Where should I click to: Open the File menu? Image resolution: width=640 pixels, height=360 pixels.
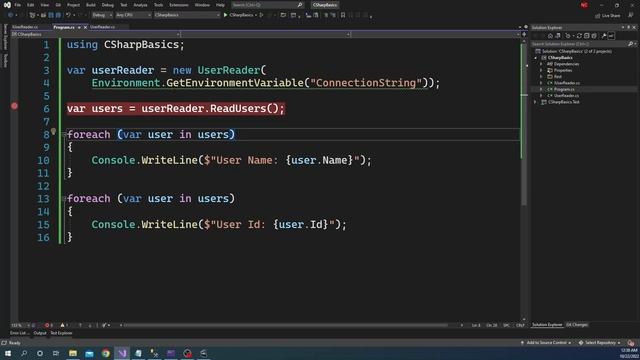click(18, 5)
